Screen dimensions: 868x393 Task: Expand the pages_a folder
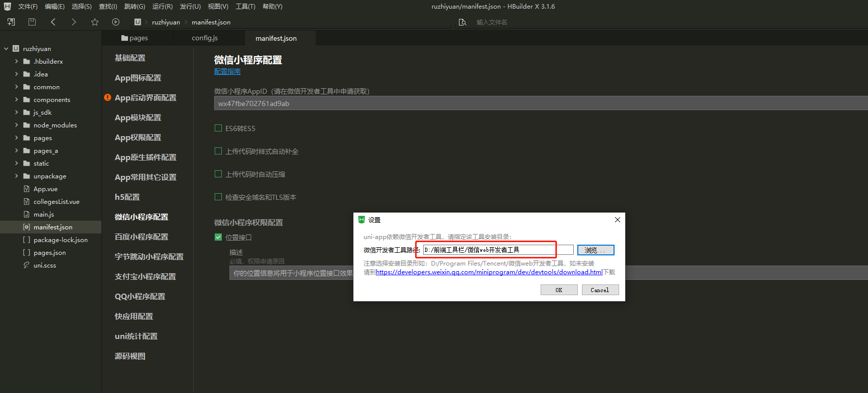click(16, 150)
